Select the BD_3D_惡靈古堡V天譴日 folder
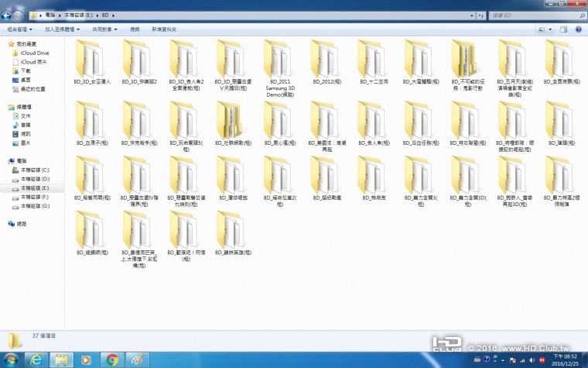 233,66
